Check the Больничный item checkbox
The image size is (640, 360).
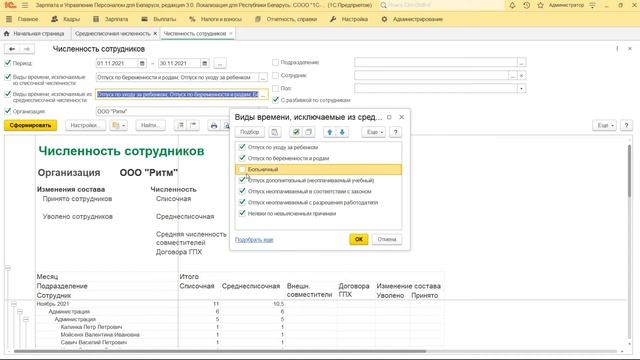click(x=242, y=169)
